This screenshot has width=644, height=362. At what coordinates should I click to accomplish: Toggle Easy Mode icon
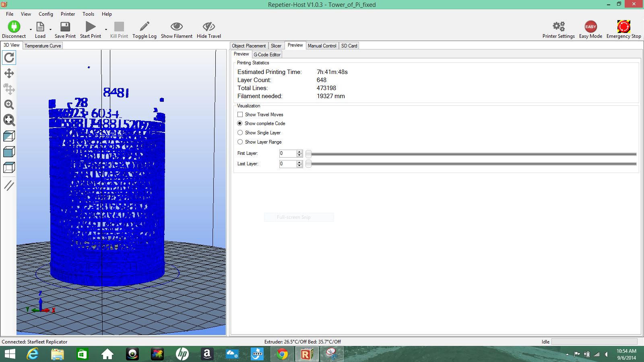click(590, 27)
